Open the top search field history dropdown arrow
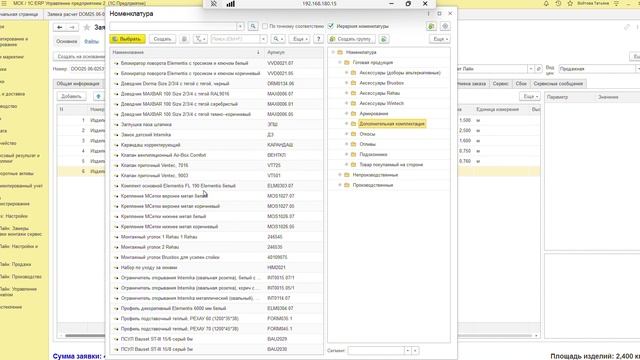Viewport: 640px width, 360px height. [x=240, y=26]
